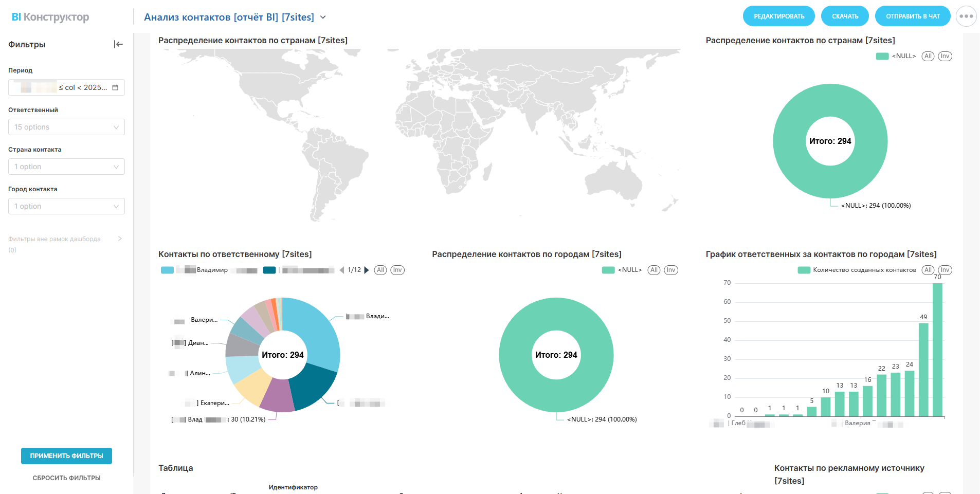Viewport: 980px width, 494px height.
Task: Click 'Итого: 294' in the ответственный pie
Action: (x=283, y=355)
